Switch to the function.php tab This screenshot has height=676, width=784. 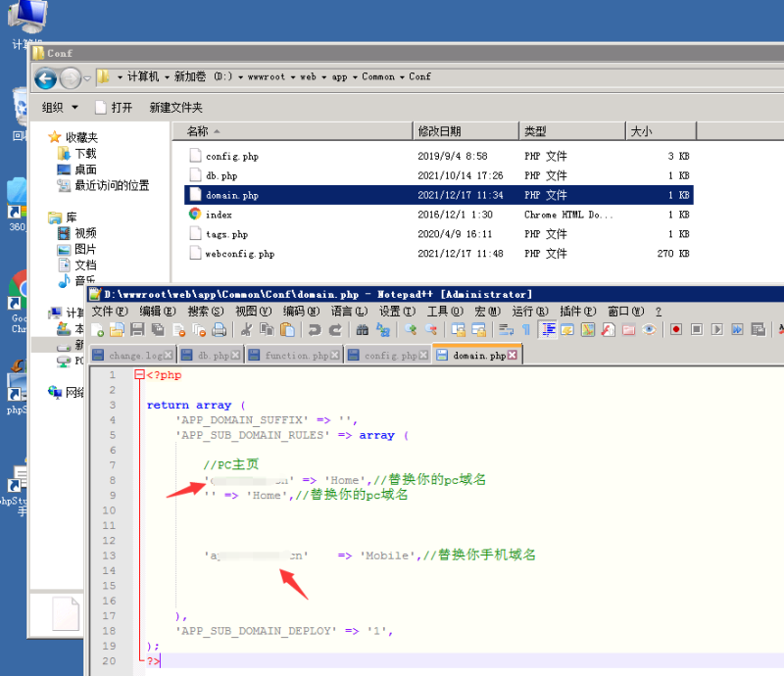pyautogui.click(x=295, y=356)
